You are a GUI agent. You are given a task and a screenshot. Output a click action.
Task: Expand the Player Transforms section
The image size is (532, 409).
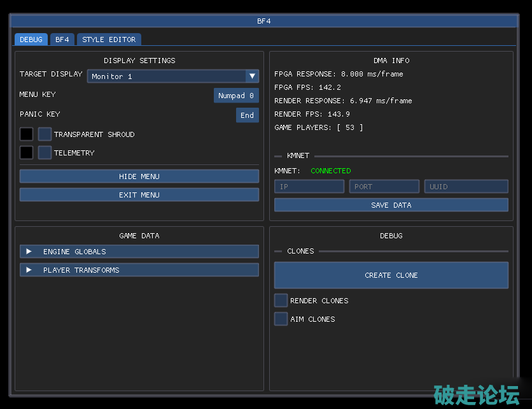pos(29,270)
